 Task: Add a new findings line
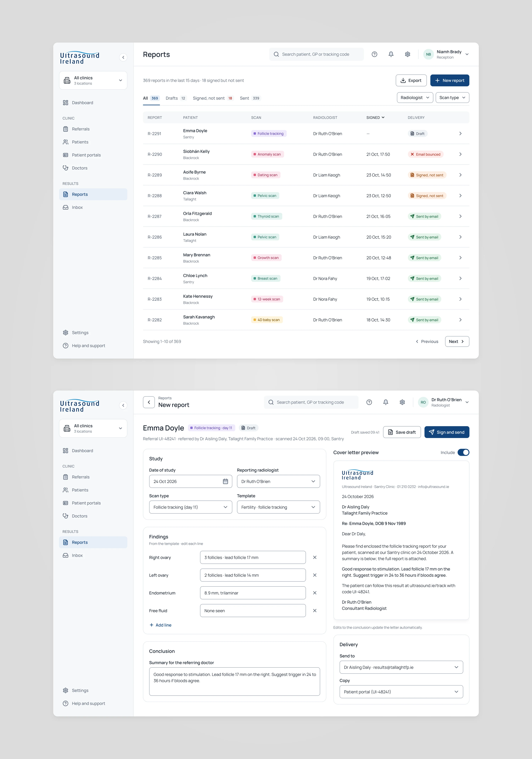(x=160, y=625)
